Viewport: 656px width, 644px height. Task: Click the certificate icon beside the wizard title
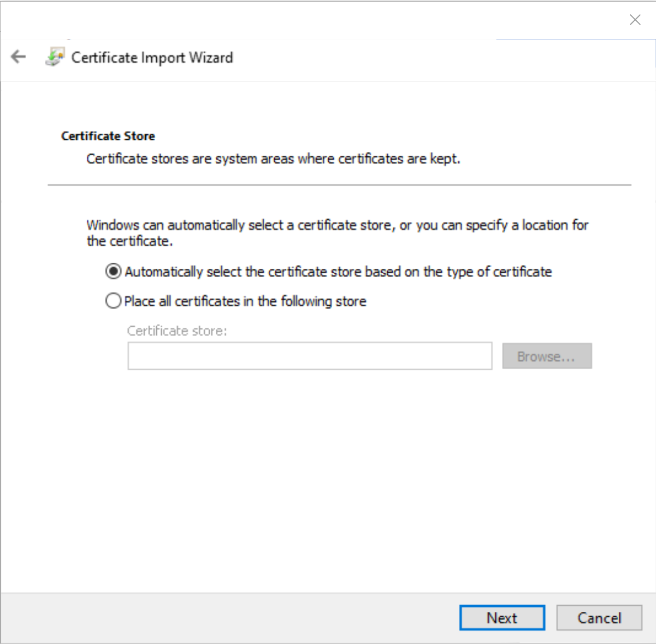point(55,56)
